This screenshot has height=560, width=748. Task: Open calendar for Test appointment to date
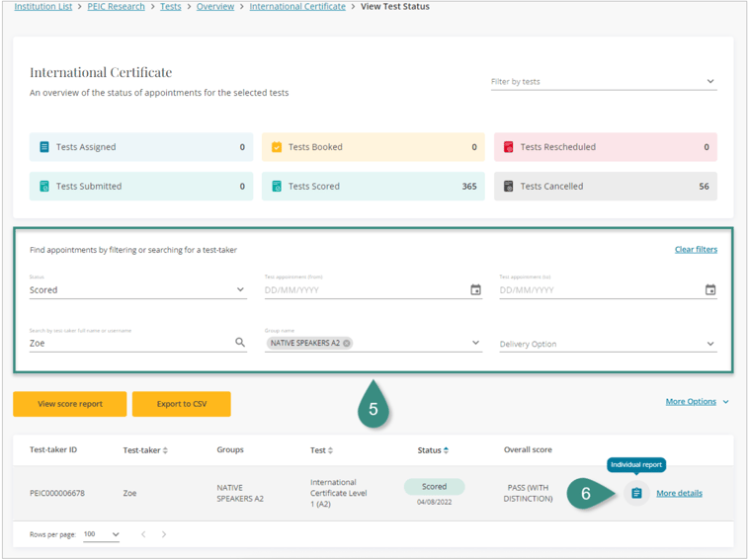tap(709, 290)
